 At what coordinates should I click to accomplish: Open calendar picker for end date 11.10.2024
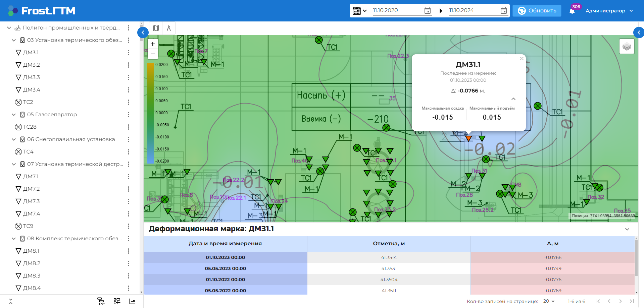click(503, 11)
